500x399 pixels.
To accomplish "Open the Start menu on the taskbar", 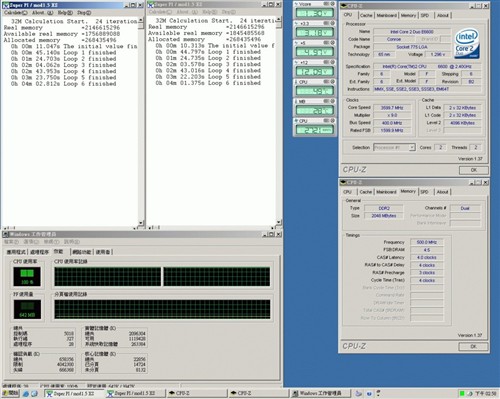I will (11, 393).
